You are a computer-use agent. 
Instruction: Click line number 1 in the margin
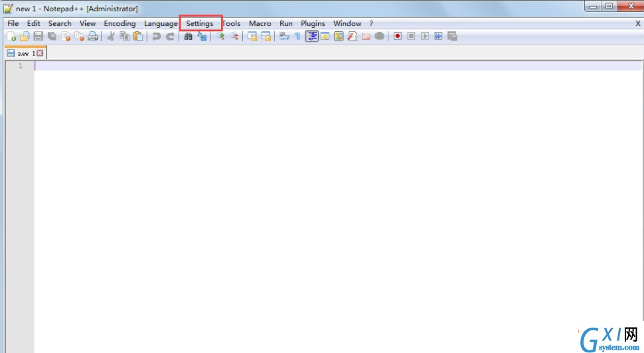(20, 65)
